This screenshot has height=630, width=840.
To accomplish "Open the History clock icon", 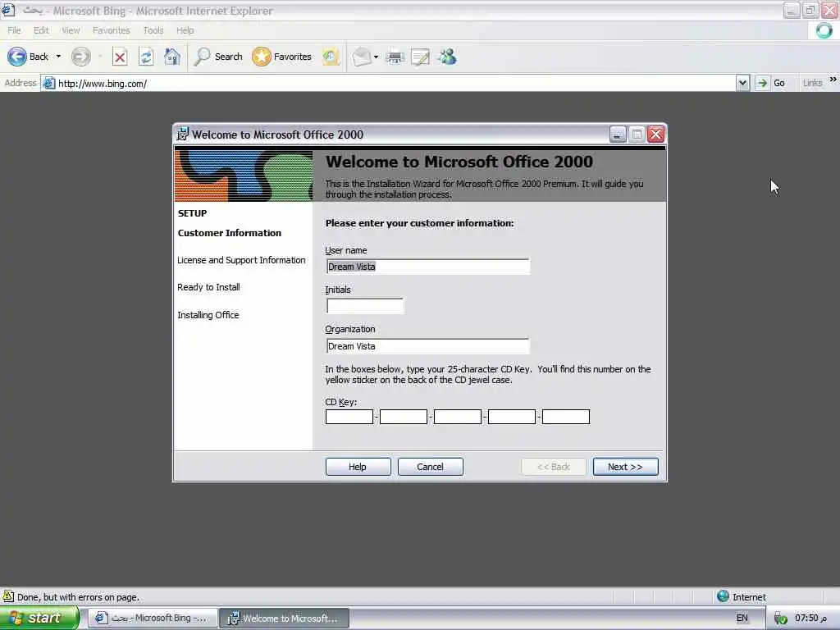I will coord(331,57).
